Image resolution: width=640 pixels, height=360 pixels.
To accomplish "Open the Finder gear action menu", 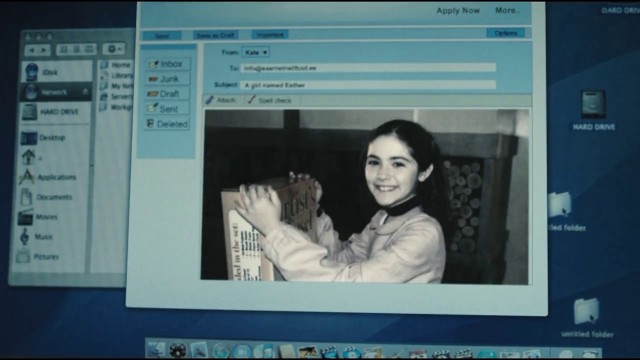I will click(113, 49).
